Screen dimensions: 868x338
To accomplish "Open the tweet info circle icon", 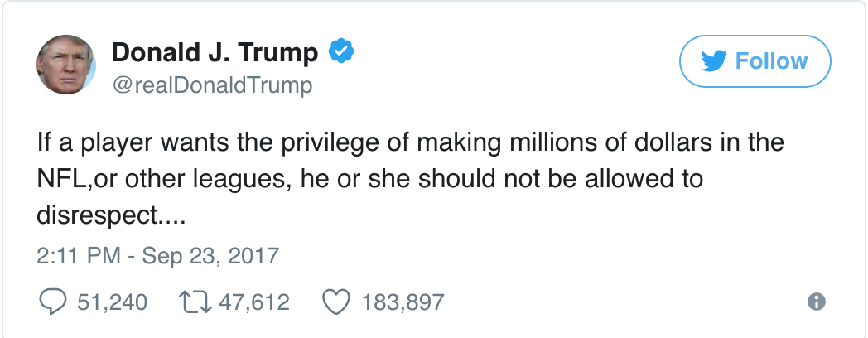I will 816,302.
